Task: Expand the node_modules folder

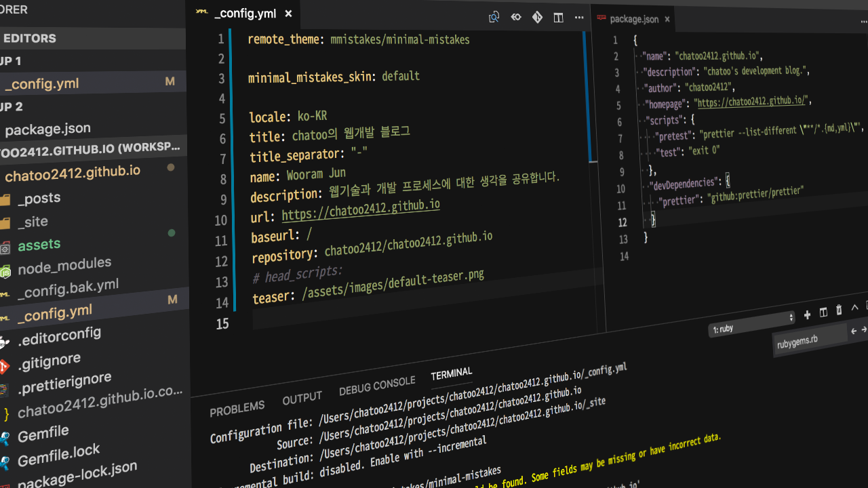Action: (x=64, y=265)
